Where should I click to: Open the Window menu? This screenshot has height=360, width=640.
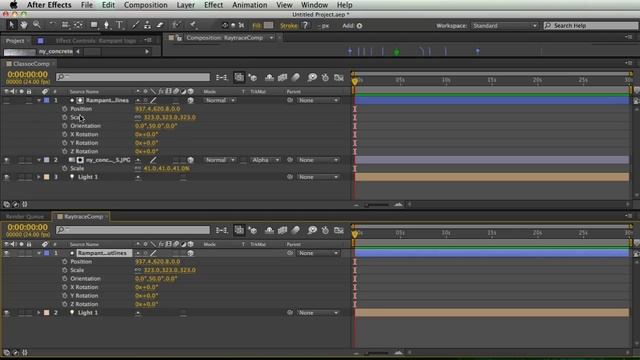tap(314, 5)
